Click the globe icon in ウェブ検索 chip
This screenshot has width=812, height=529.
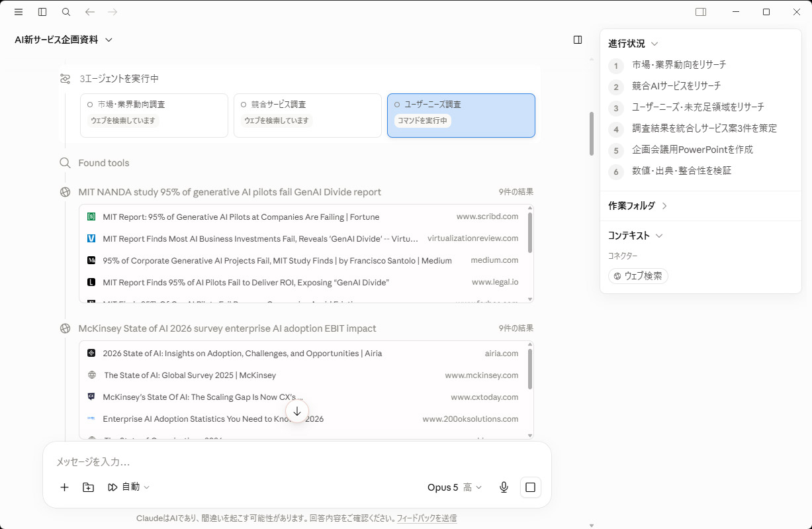pos(617,276)
